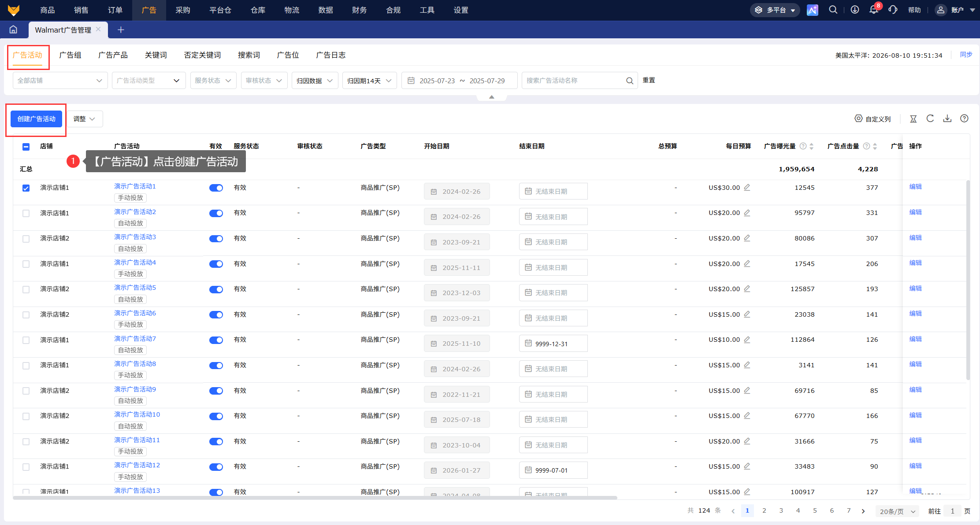Check the 演示广告活动6 row checkbox

point(26,315)
